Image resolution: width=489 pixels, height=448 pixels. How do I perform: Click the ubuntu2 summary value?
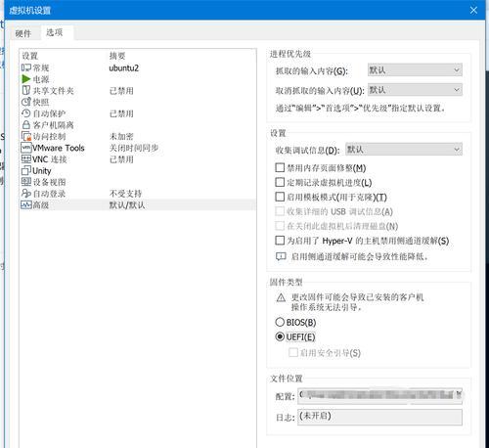(124, 67)
